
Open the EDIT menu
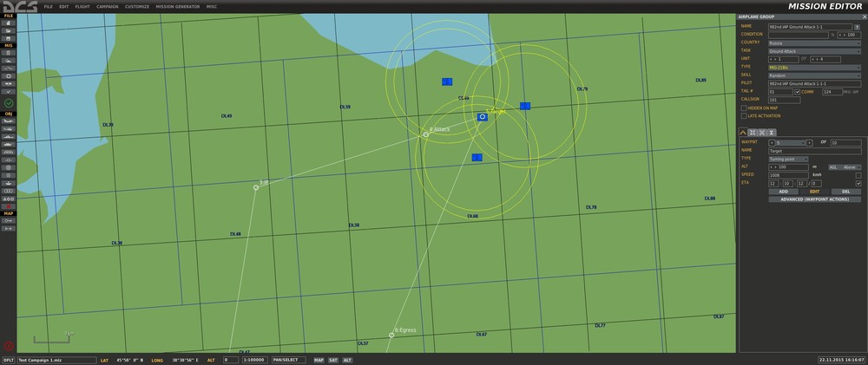click(x=64, y=7)
